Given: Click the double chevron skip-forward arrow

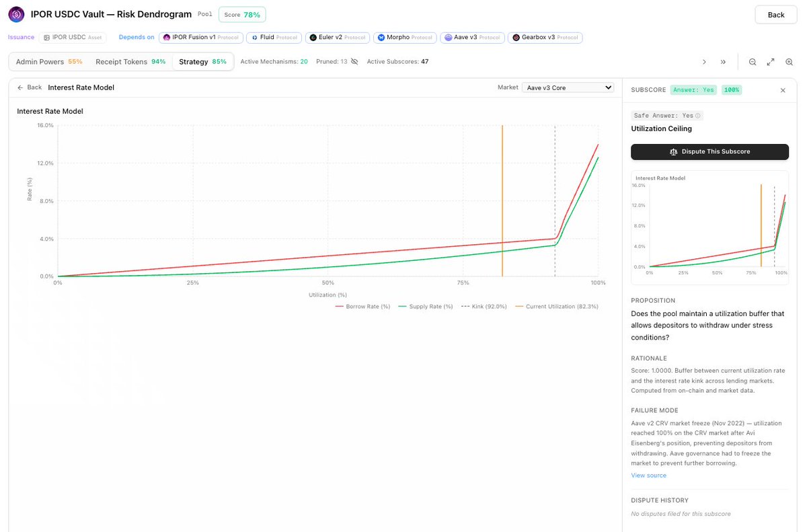Looking at the screenshot, I should [723, 62].
